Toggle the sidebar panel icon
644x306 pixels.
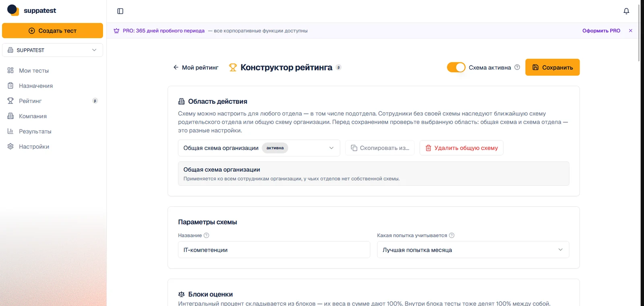120,11
